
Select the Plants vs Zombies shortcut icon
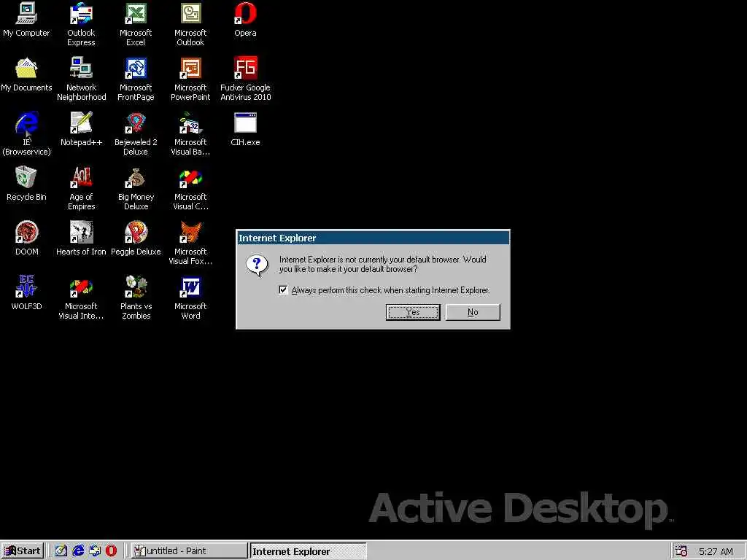pos(136,287)
